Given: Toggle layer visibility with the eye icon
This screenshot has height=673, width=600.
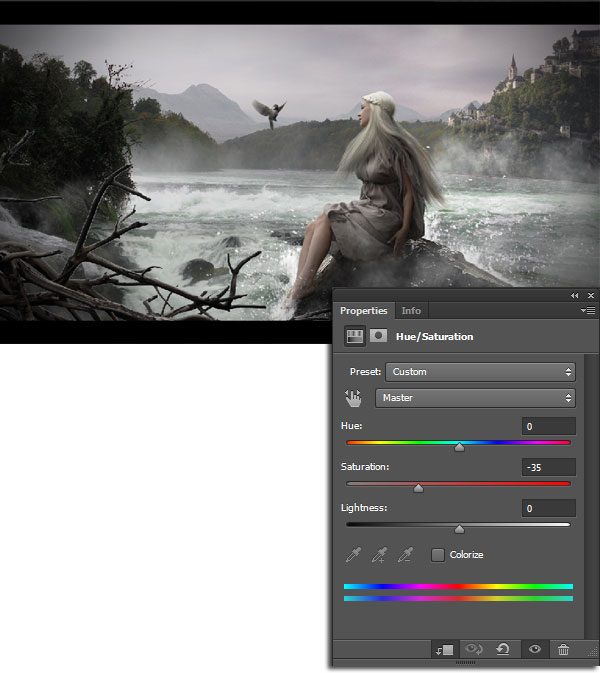Looking at the screenshot, I should 535,649.
